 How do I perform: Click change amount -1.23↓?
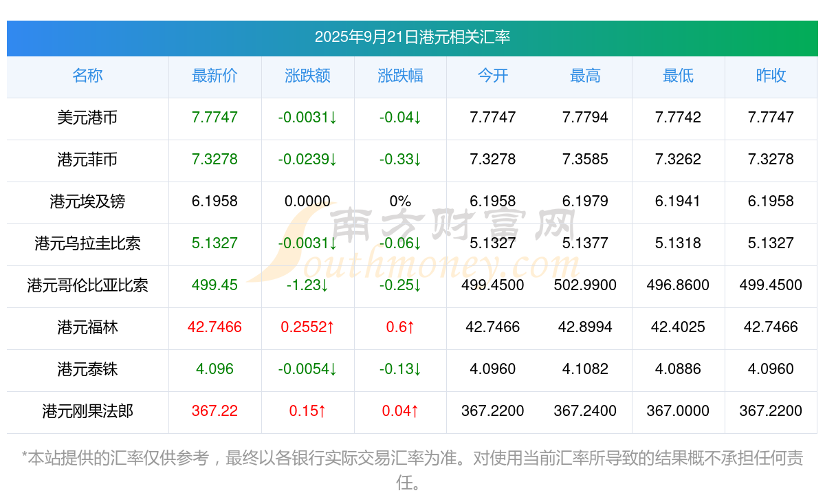click(x=308, y=285)
